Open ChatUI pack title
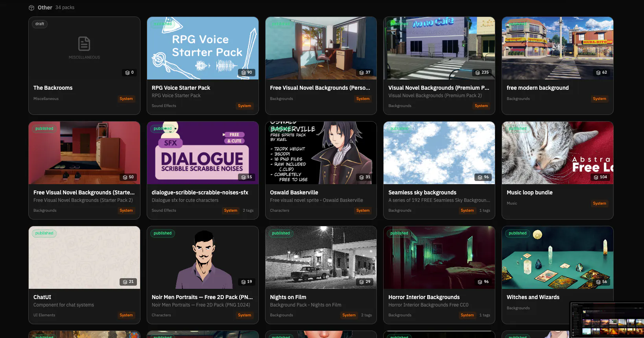 [x=42, y=297]
